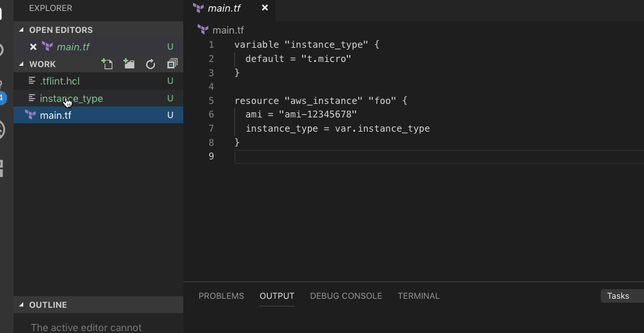Select main.tf in the WORK file tree
Image resolution: width=644 pixels, height=333 pixels.
55,116
